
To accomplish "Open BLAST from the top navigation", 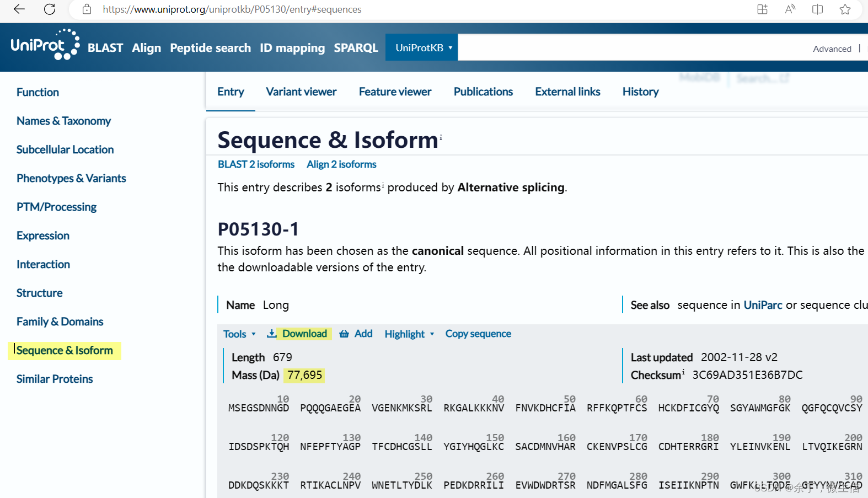I will point(105,48).
